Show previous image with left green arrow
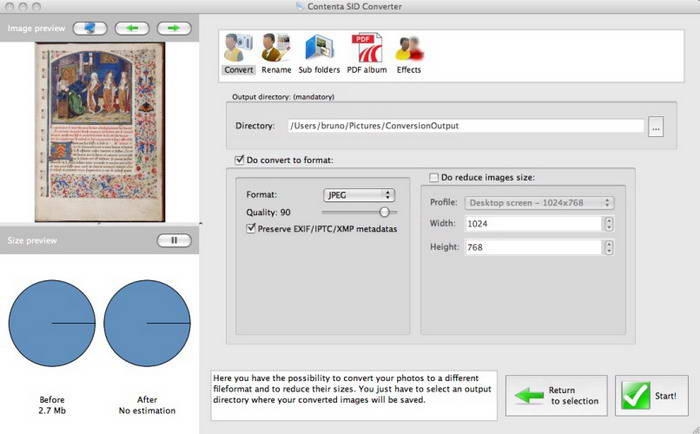 [132, 28]
